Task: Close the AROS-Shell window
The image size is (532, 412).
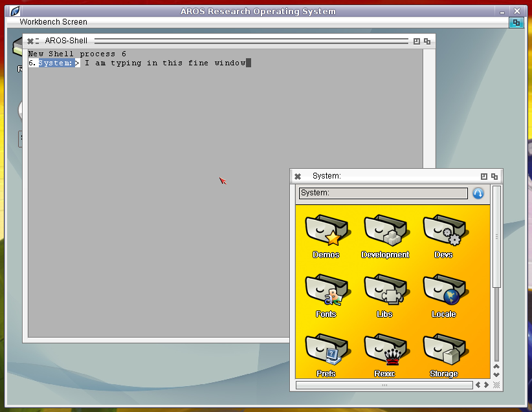Action: 30,41
